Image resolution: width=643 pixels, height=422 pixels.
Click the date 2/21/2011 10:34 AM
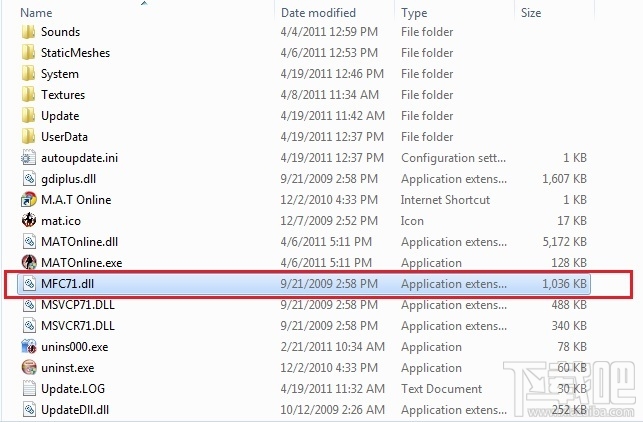point(333,347)
